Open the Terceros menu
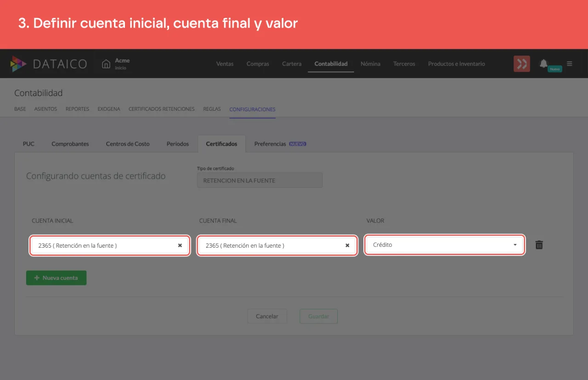The image size is (588, 380). pyautogui.click(x=404, y=64)
